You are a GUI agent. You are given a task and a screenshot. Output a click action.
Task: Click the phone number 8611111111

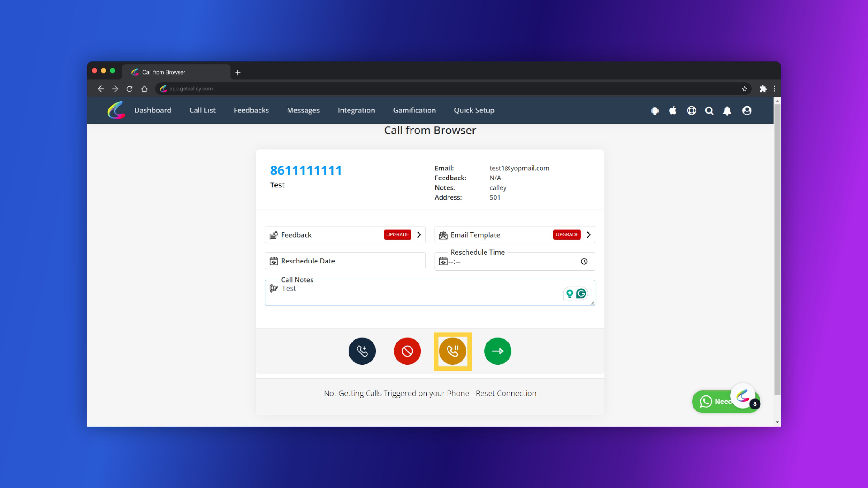(x=306, y=170)
